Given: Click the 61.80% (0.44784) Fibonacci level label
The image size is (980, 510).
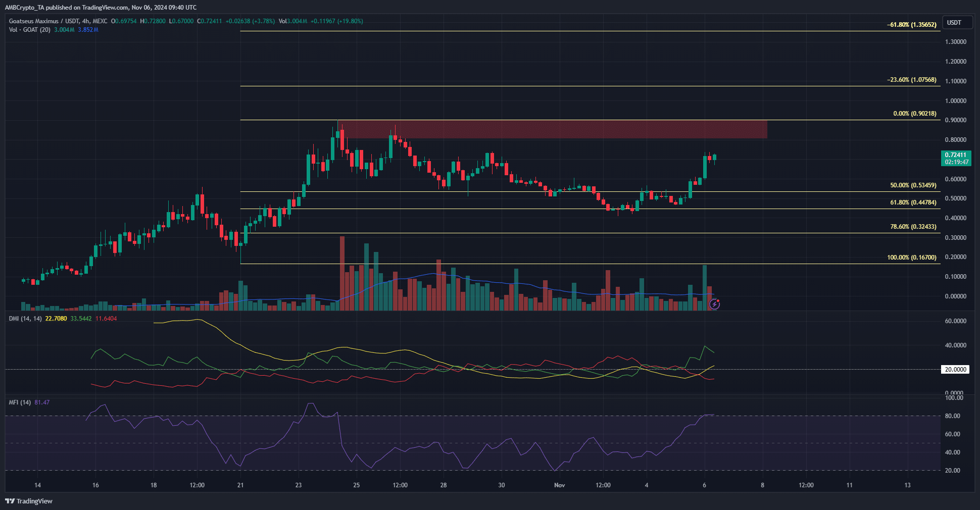Looking at the screenshot, I should point(913,202).
